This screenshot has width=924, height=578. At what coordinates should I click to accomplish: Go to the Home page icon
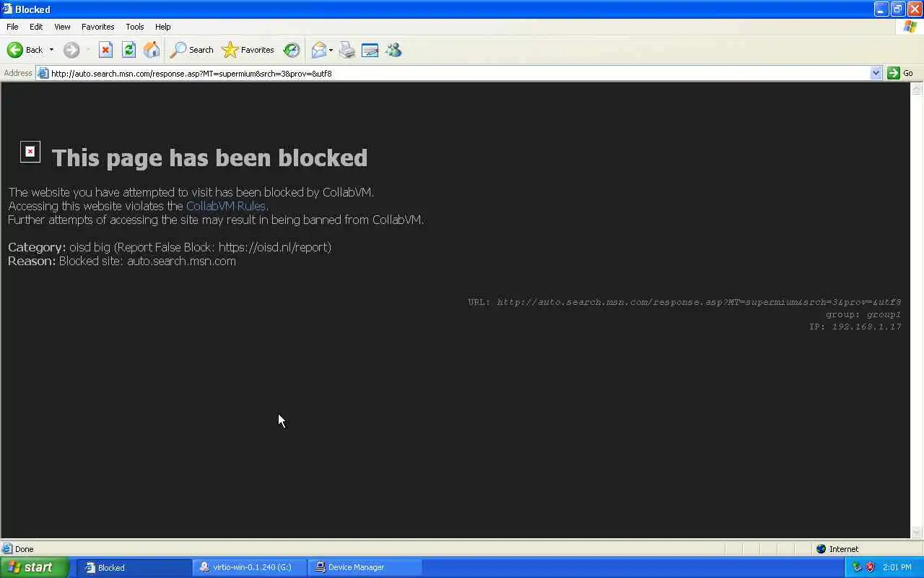(152, 50)
